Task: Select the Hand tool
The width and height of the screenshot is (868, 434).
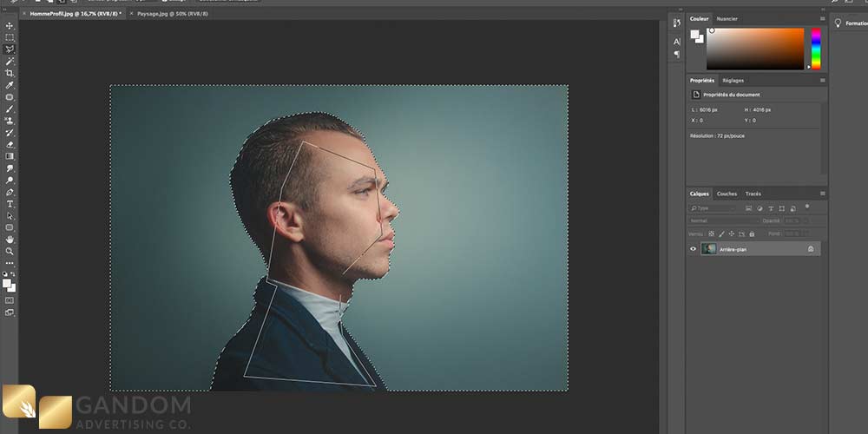Action: (x=10, y=240)
